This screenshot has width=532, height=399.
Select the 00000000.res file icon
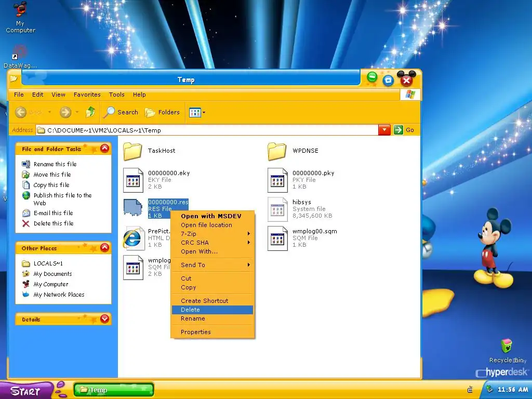[132, 208]
